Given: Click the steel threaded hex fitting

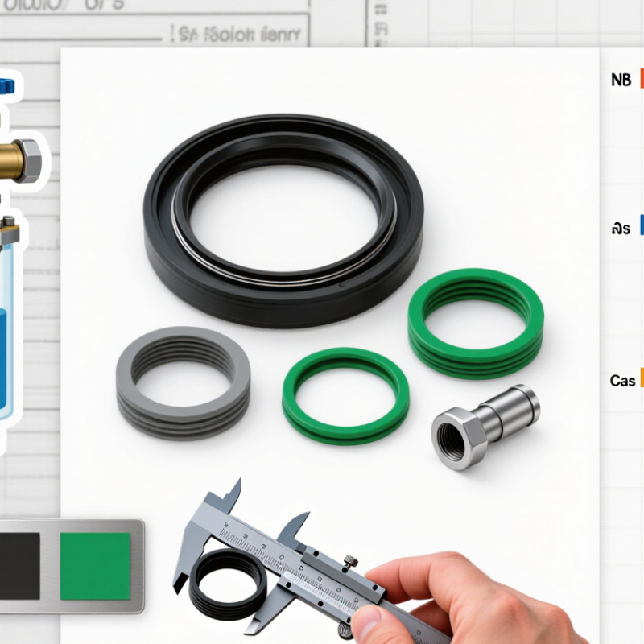Looking at the screenshot, I should (x=485, y=427).
